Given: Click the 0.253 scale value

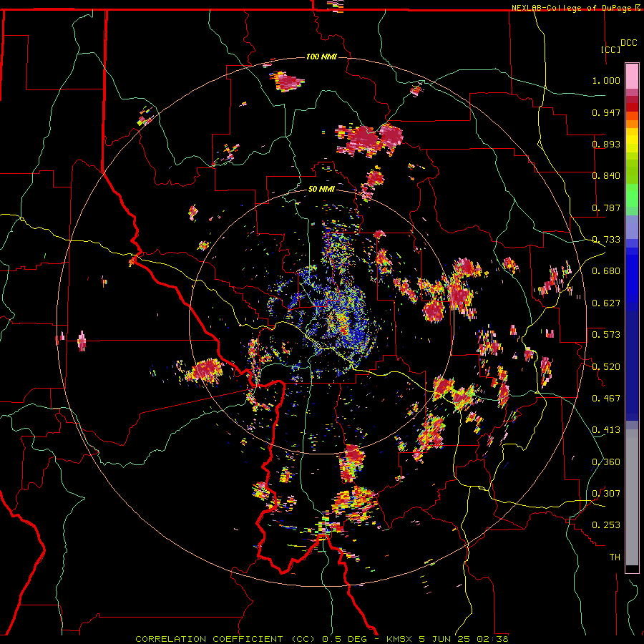Looking at the screenshot, I should [x=606, y=525].
